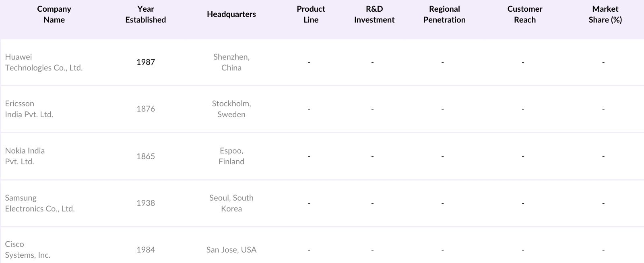The image size is (644, 263).
Task: Click the Company Name column header
Action: click(54, 14)
